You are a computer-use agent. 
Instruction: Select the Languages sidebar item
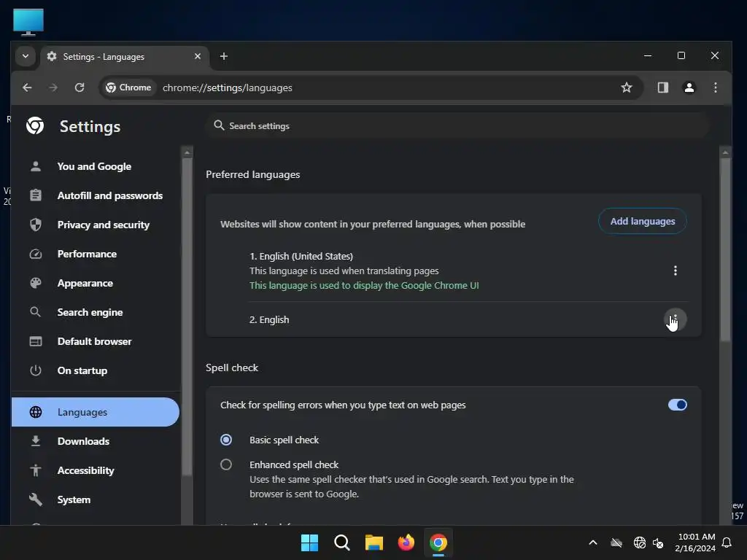pos(96,412)
